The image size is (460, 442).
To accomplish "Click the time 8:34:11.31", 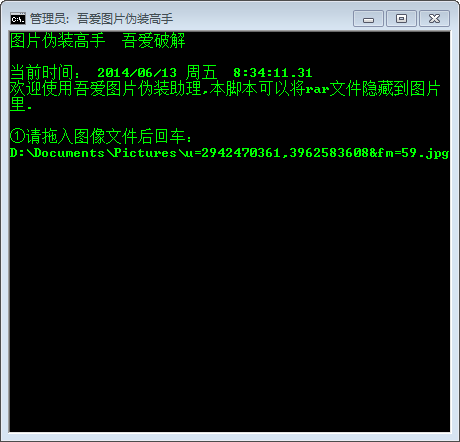I will tap(273, 73).
